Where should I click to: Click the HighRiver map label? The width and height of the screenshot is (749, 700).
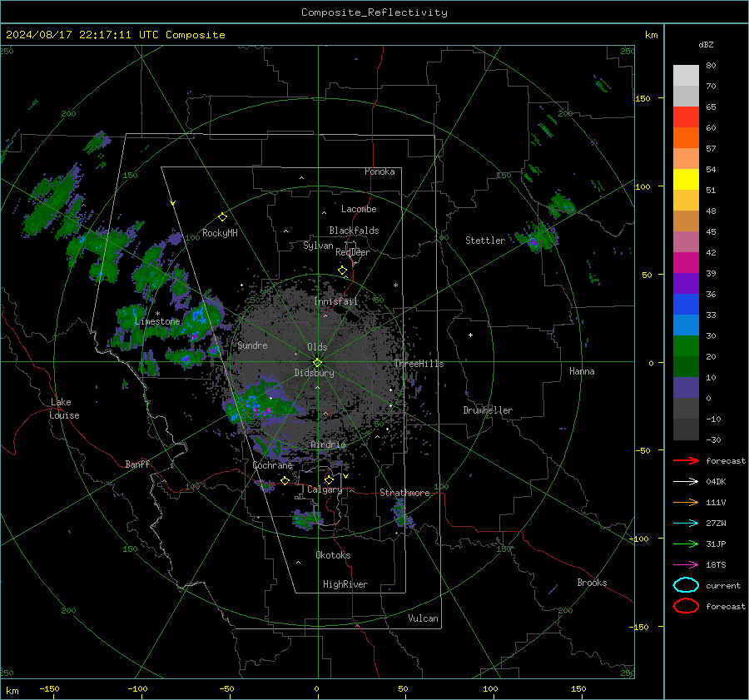pyautogui.click(x=345, y=584)
